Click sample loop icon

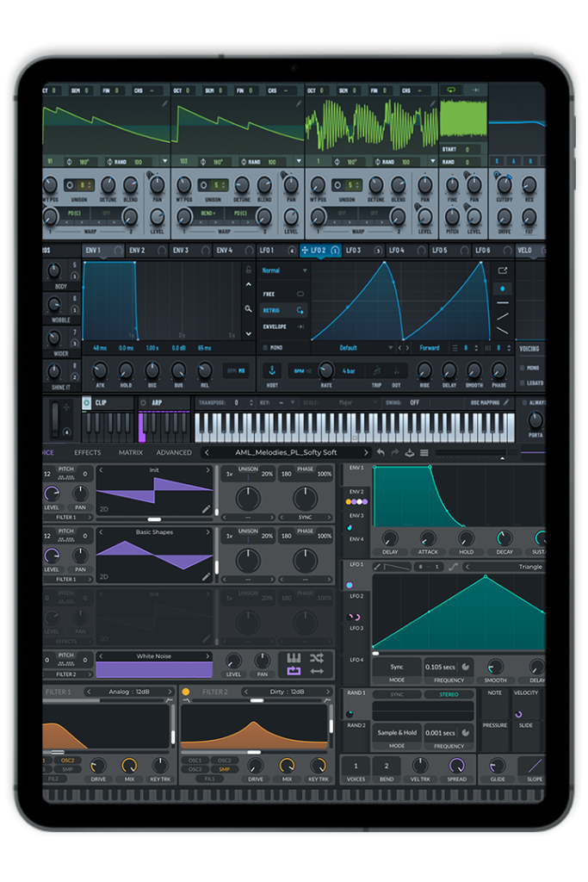(x=294, y=670)
